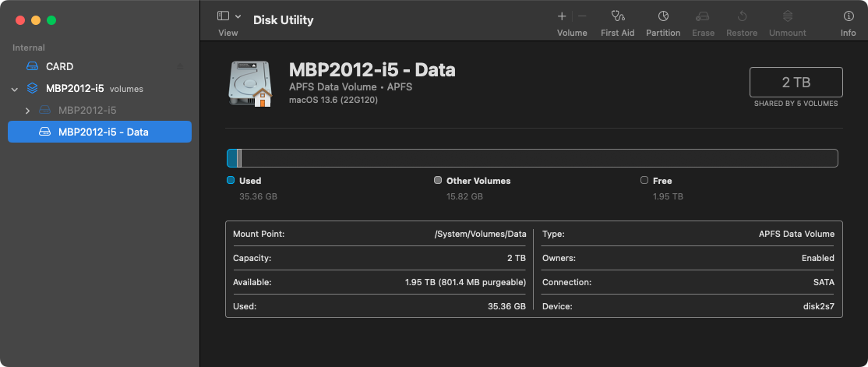Click Capacity value '2 TB' in table
Image resolution: width=868 pixels, height=367 pixels.
(516, 258)
